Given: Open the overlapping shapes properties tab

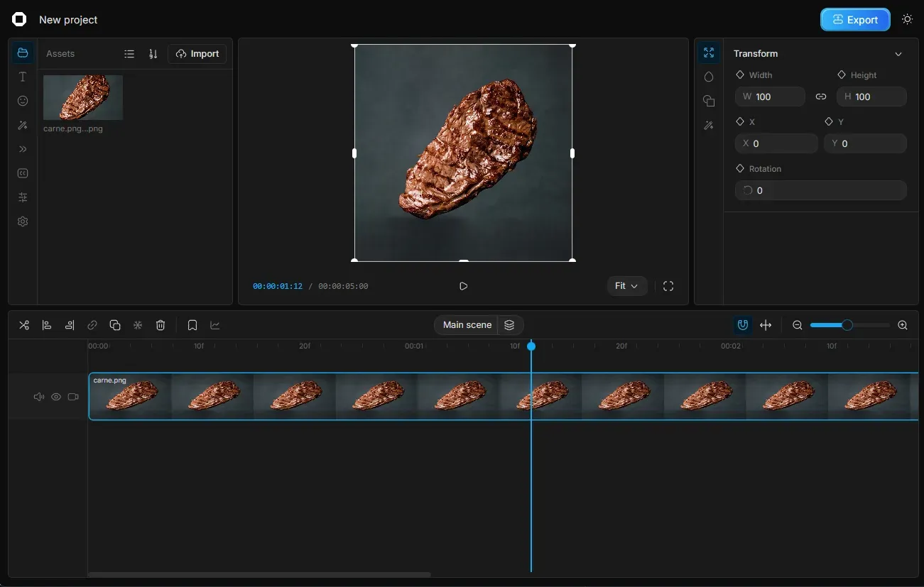Looking at the screenshot, I should point(709,101).
